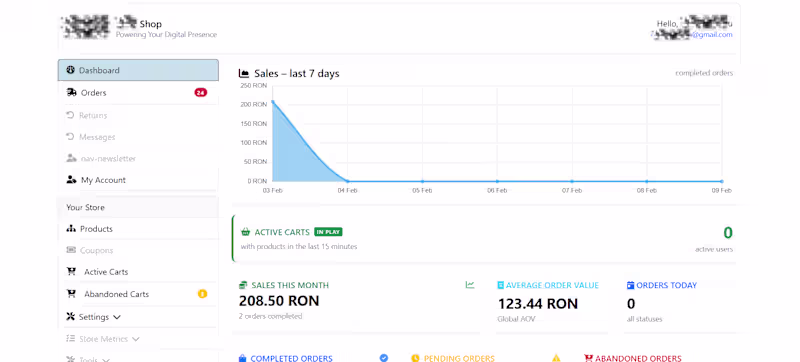The image size is (800, 362).
Task: Click the yellow abandoned carts count badge
Action: coord(203,294)
